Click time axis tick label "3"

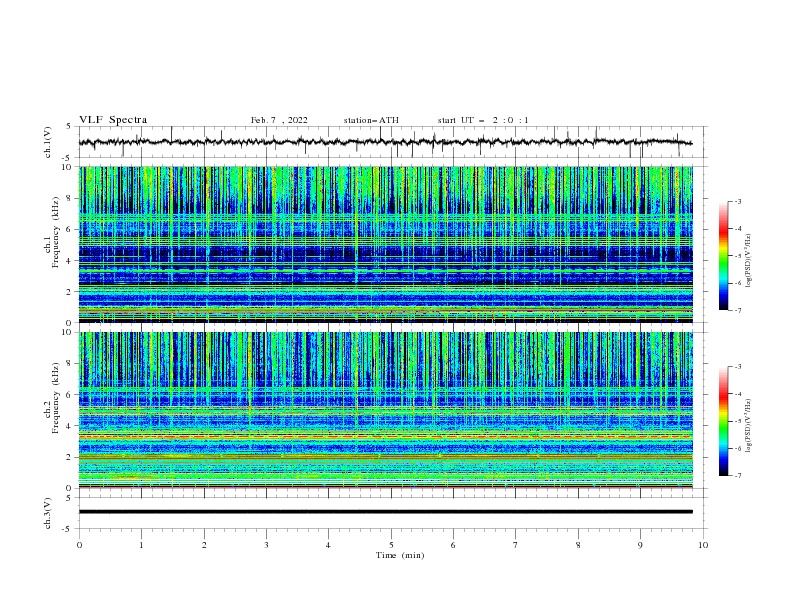click(266, 545)
